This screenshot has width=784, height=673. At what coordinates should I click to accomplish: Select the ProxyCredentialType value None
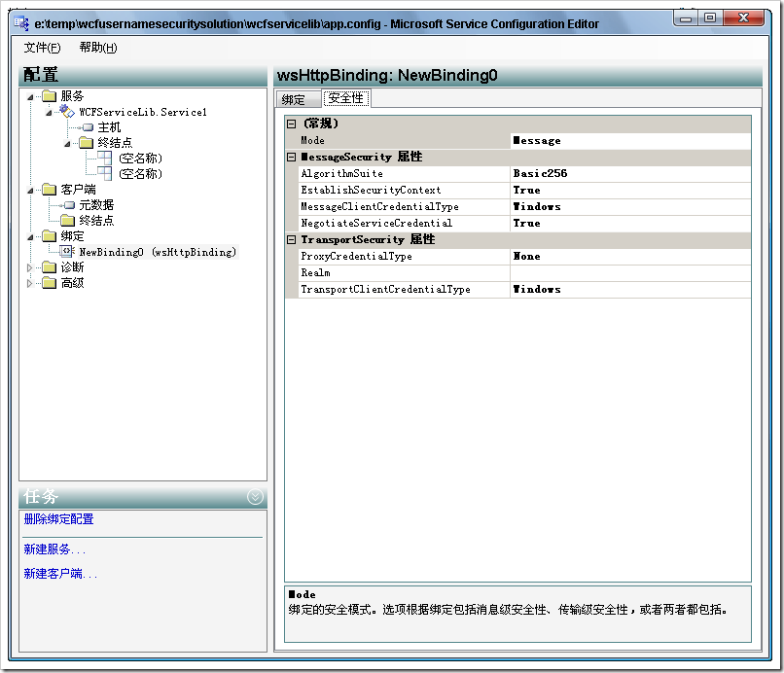click(x=630, y=256)
